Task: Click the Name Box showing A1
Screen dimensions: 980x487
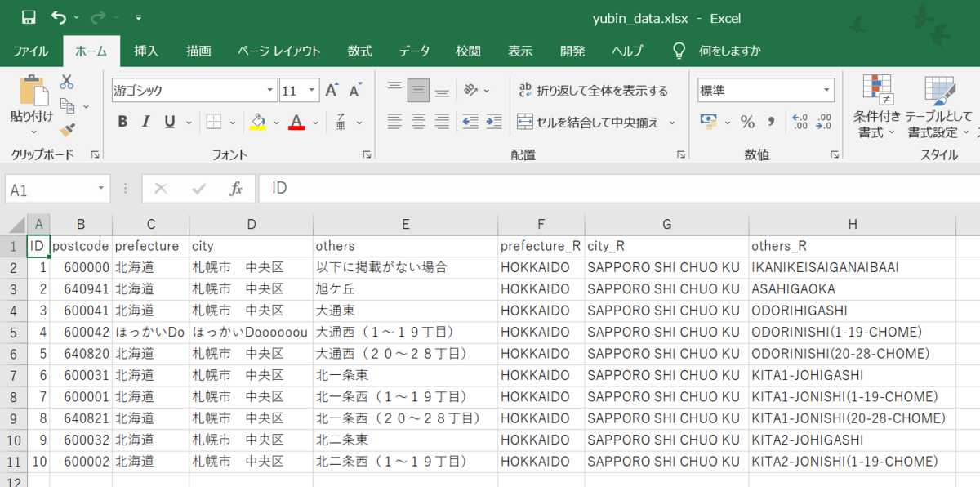Action: (57, 189)
